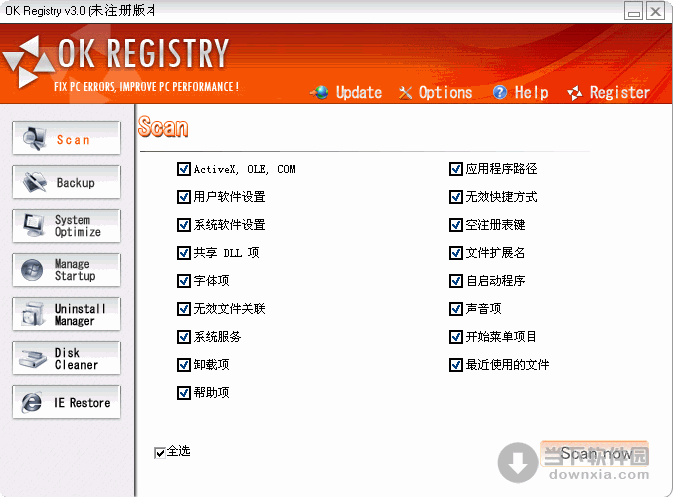The height and width of the screenshot is (497, 673).
Task: Click the OK Registry logo arrows
Action: [28, 62]
